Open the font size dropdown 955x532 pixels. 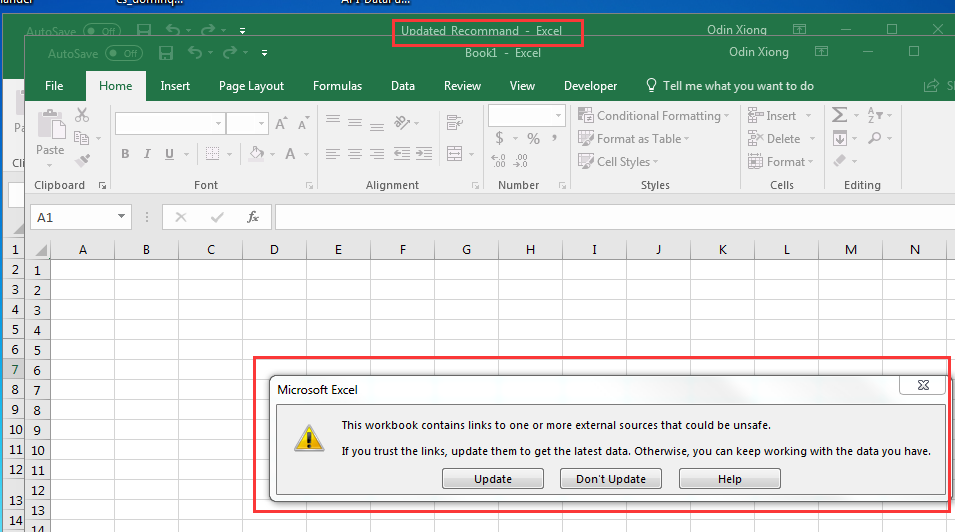click(x=261, y=124)
